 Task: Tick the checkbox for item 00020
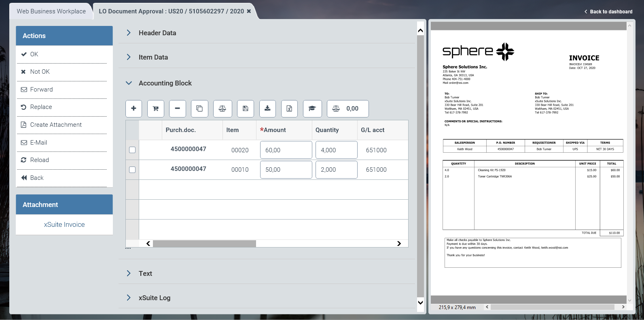(132, 150)
